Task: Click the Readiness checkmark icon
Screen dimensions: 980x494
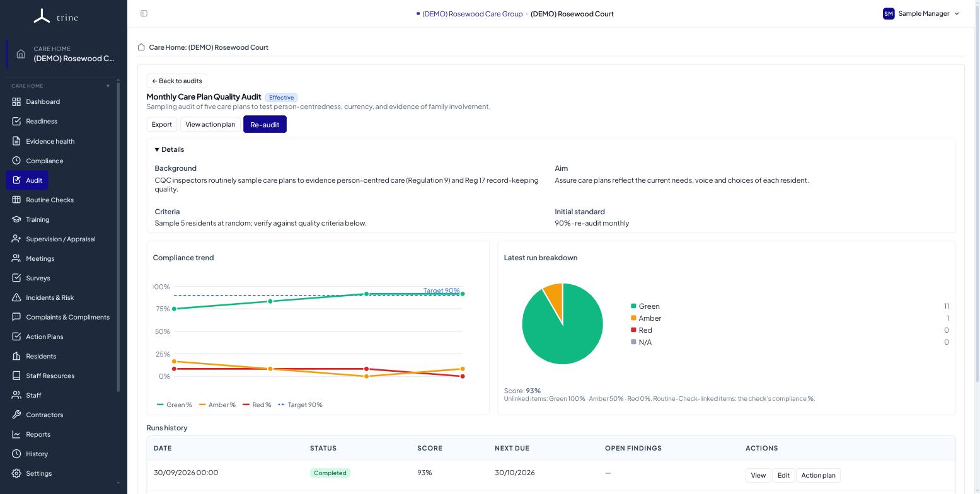Action: point(16,121)
